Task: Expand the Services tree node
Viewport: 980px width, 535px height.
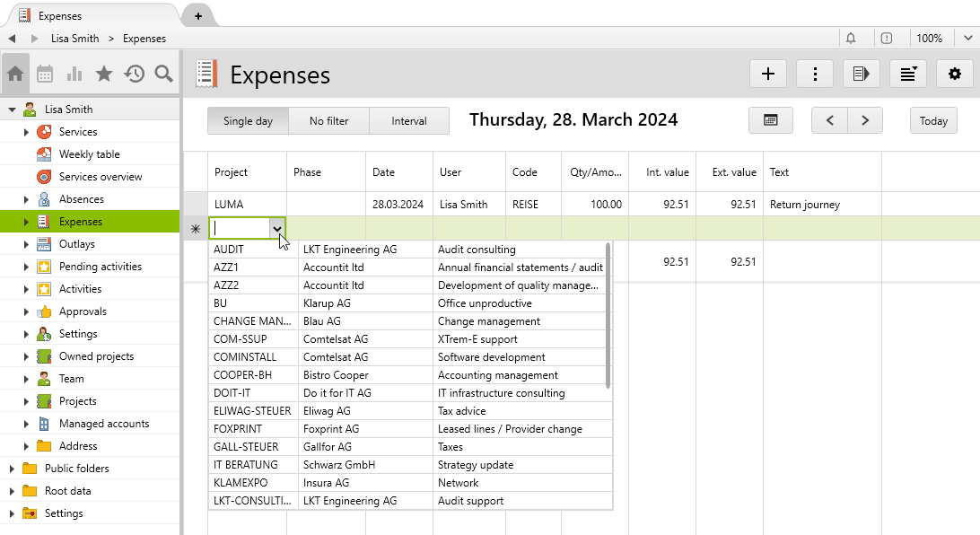Action: tap(27, 132)
